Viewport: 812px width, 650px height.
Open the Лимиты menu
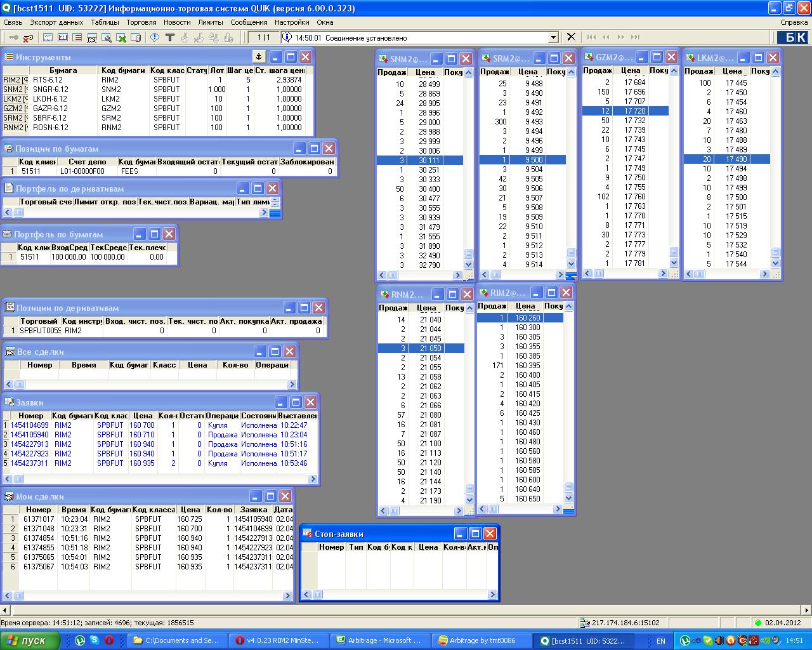211,22
